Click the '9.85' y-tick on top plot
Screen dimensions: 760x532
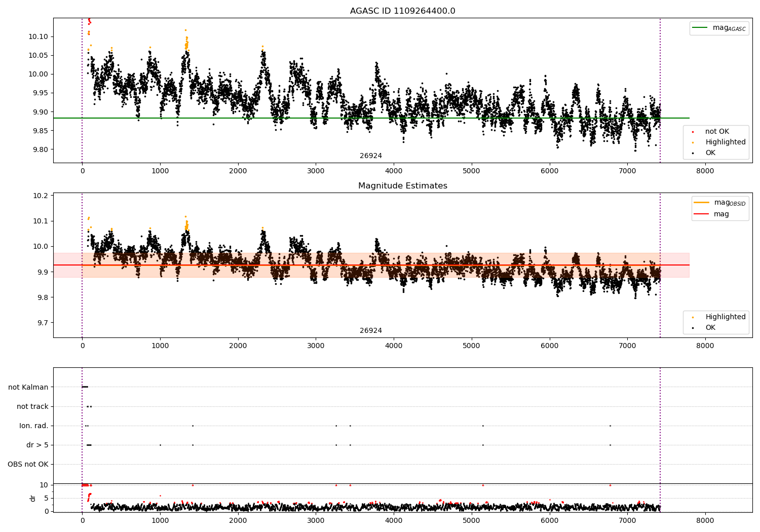[x=40, y=131]
